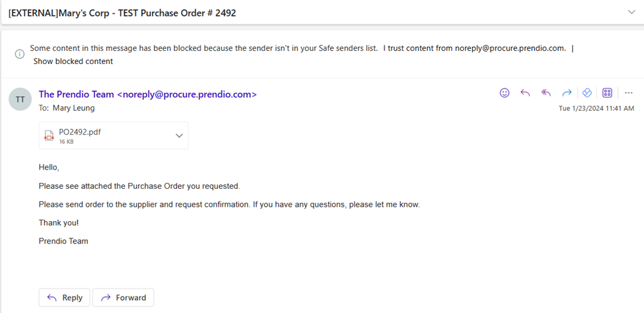
Task: Open the More actions ellipsis menu
Action: (628, 93)
